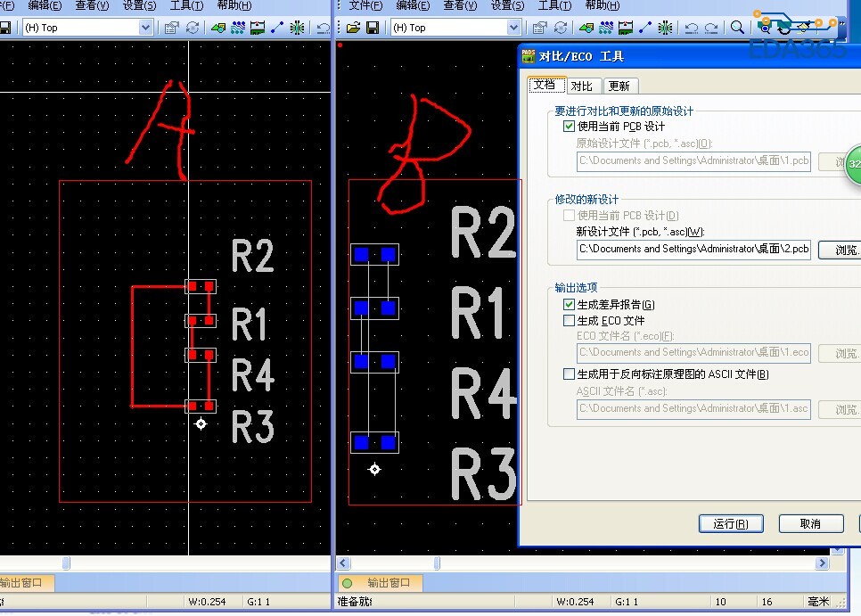Click the Open file icon in right window
The height and width of the screenshot is (616, 861).
pos(353,28)
